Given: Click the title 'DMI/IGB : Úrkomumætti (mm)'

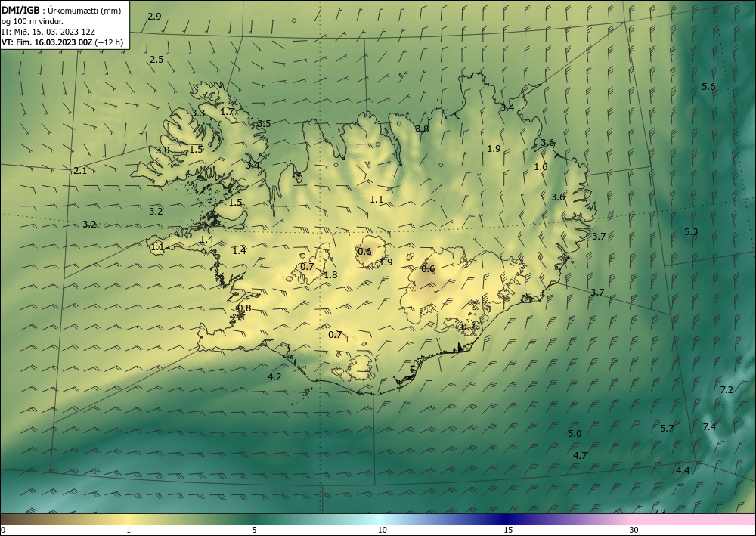Looking at the screenshot, I should tap(61, 10).
